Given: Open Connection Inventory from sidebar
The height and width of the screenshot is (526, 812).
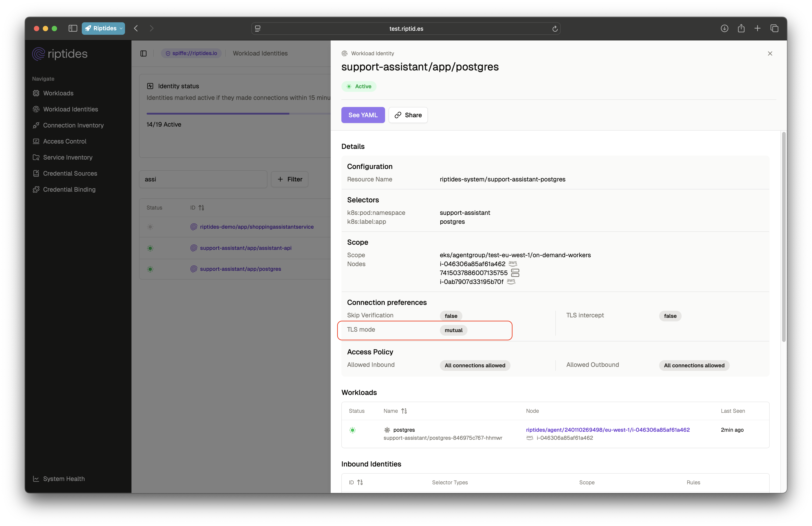Looking at the screenshot, I should tap(73, 125).
